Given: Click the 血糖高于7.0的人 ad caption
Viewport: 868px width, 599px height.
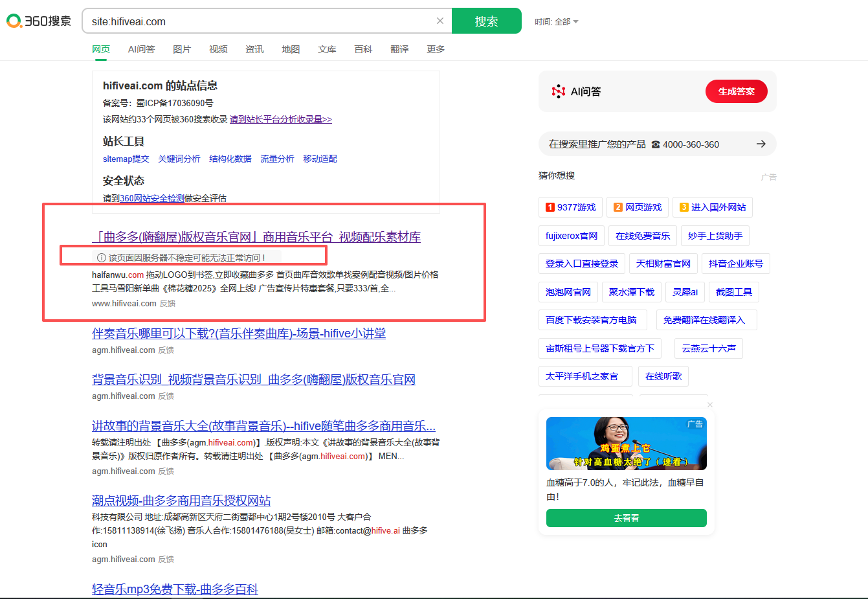Looking at the screenshot, I should [x=625, y=490].
